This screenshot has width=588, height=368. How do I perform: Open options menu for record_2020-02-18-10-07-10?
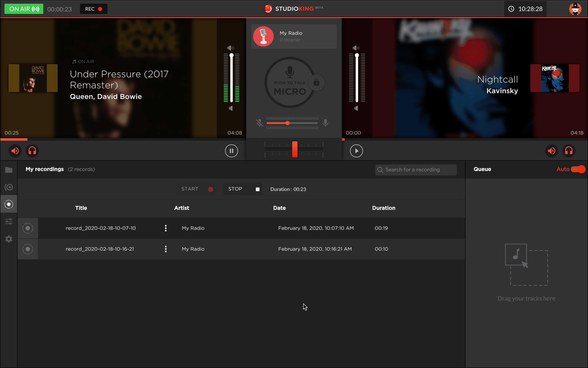point(166,228)
